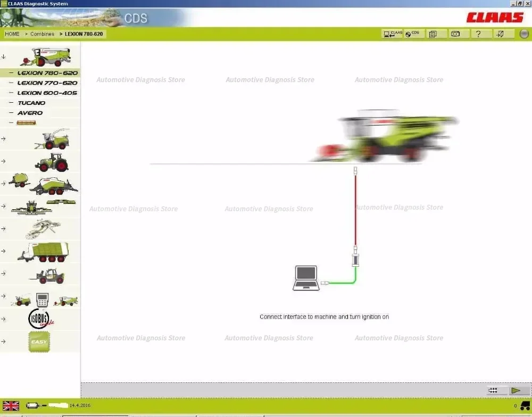Expand the mowers category arrow
The image size is (532, 417).
tap(3, 206)
